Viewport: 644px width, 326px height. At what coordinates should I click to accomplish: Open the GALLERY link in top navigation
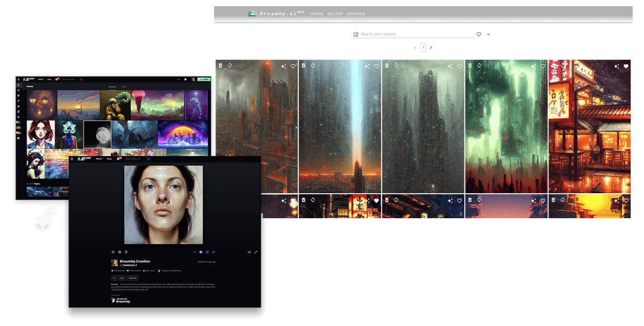[335, 14]
